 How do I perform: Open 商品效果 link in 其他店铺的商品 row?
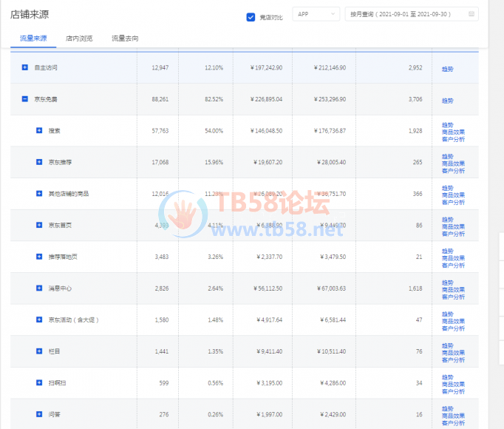453,195
